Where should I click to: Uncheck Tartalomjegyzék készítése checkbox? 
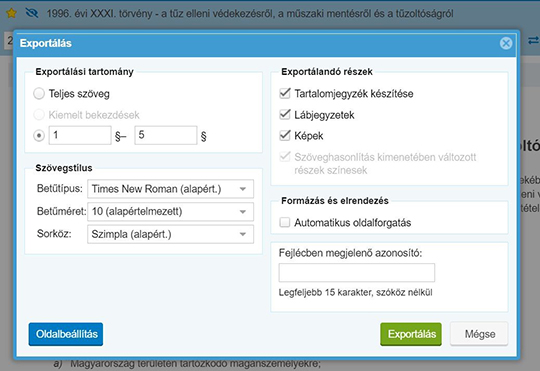coord(285,93)
